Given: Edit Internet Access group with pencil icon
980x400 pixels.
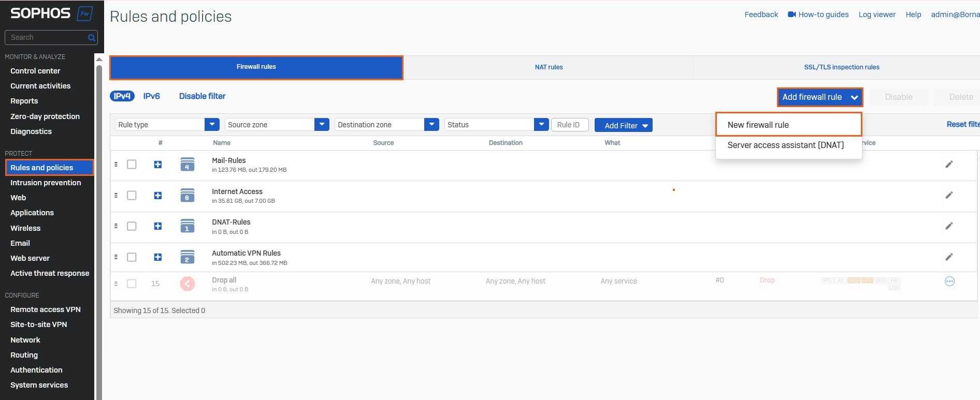Looking at the screenshot, I should [949, 195].
